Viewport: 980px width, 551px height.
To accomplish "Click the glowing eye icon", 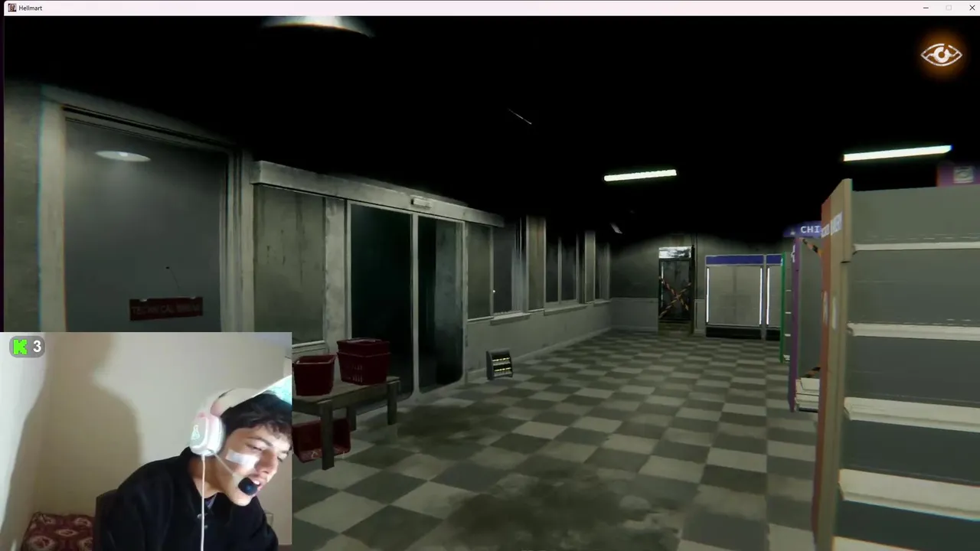I will (x=941, y=54).
